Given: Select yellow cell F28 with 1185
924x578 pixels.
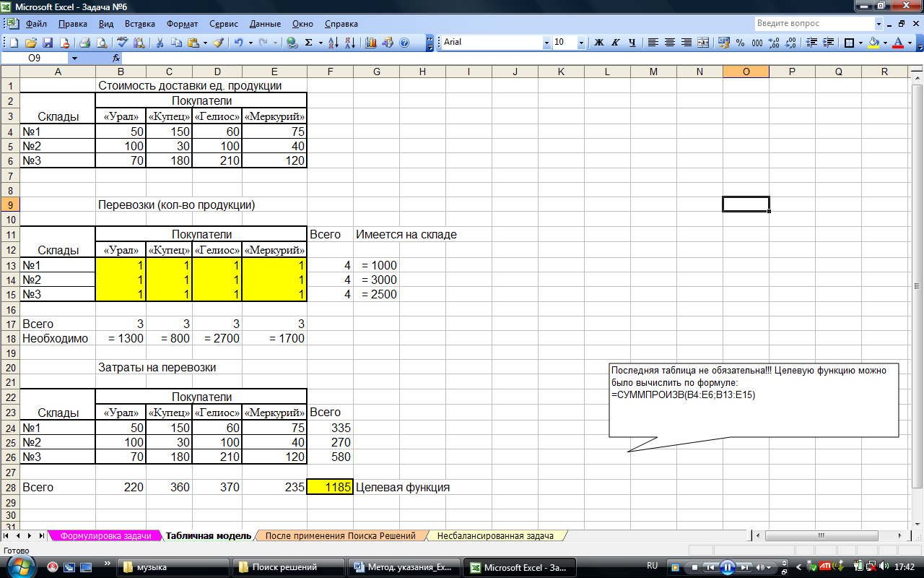Looking at the screenshot, I should (x=330, y=487).
